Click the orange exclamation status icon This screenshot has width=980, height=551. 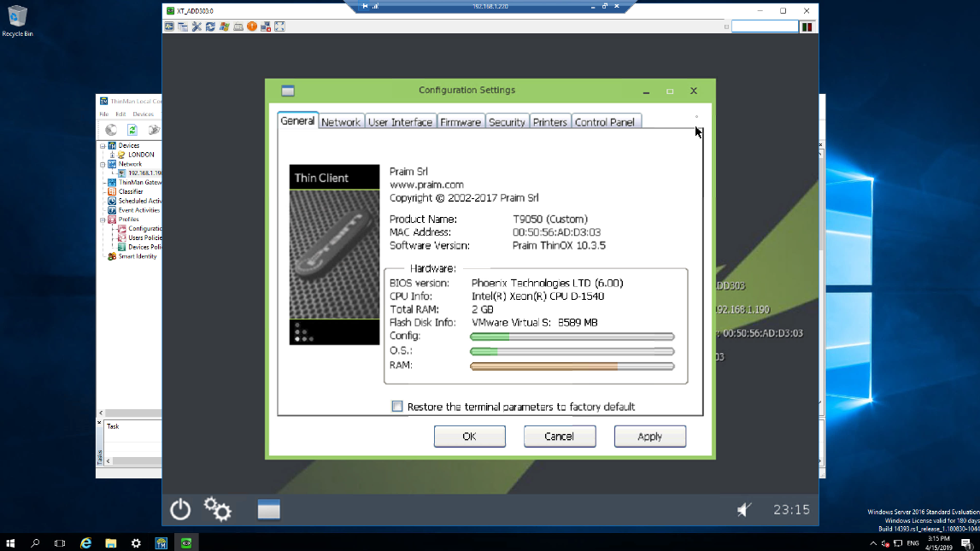(252, 26)
